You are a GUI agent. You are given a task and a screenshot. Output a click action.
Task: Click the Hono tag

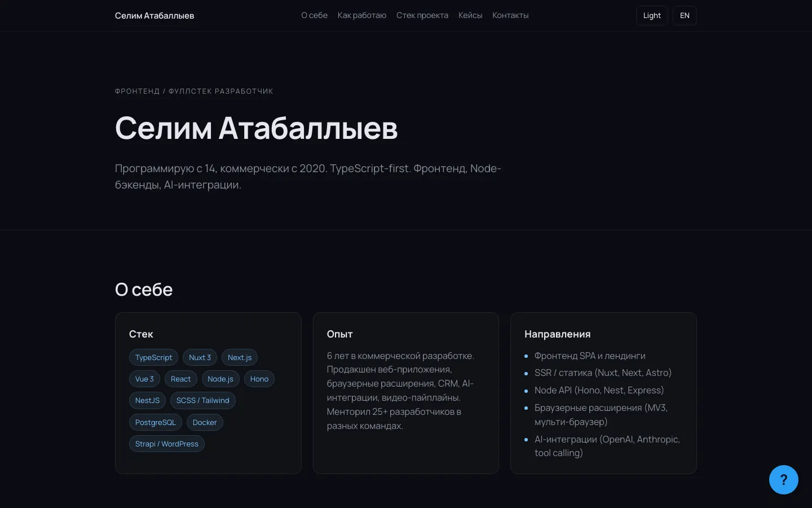point(259,379)
